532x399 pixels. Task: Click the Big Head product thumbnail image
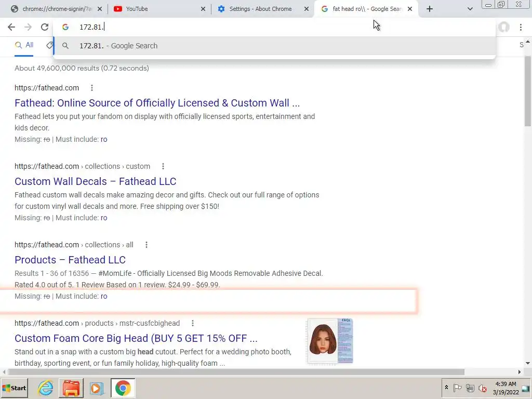pyautogui.click(x=330, y=341)
